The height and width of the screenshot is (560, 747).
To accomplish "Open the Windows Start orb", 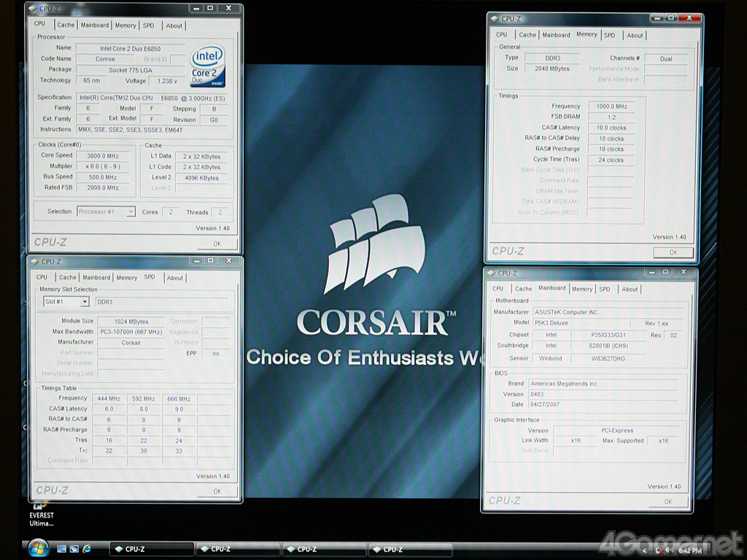I will point(37,547).
